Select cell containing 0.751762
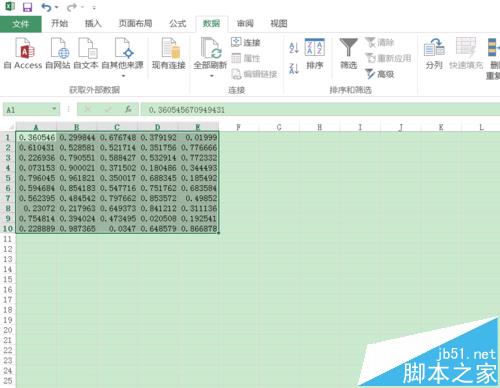The image size is (500, 388). (x=158, y=188)
